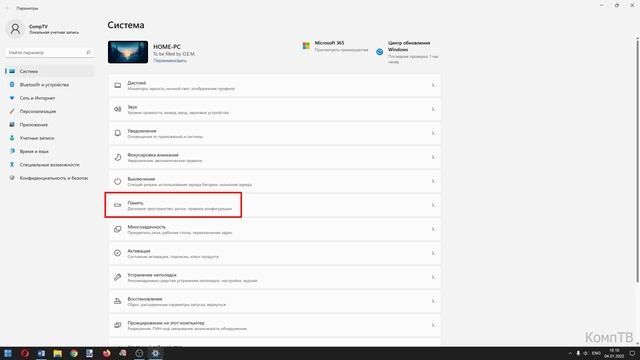This screenshot has width=640, height=360.
Task: Click the microphone icon in the system tray
Action: coord(578,353)
